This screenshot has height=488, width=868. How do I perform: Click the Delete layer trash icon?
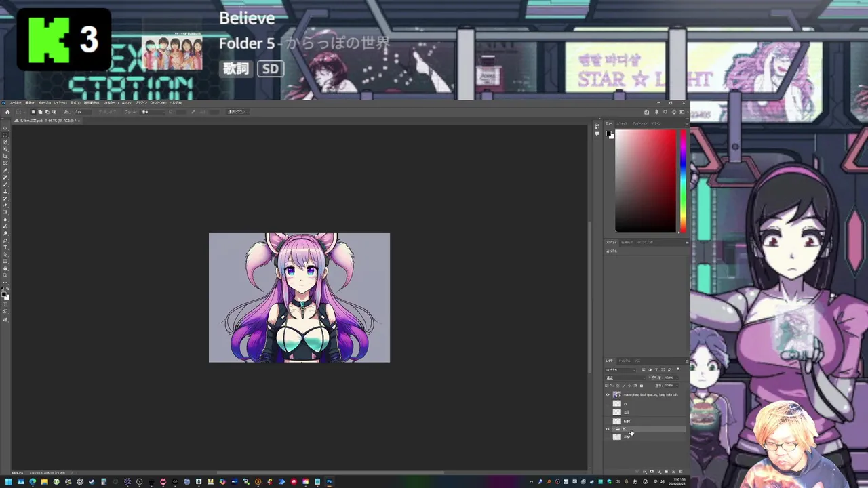[680, 472]
